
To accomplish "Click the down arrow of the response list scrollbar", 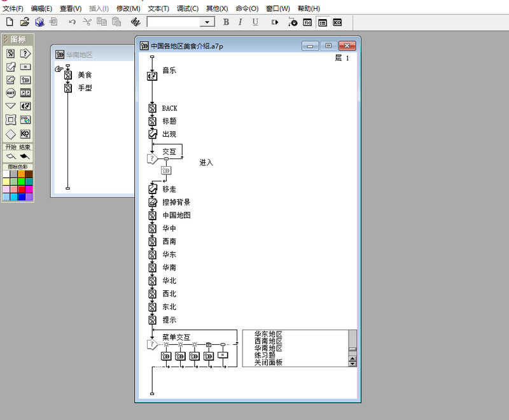I will click(x=352, y=363).
